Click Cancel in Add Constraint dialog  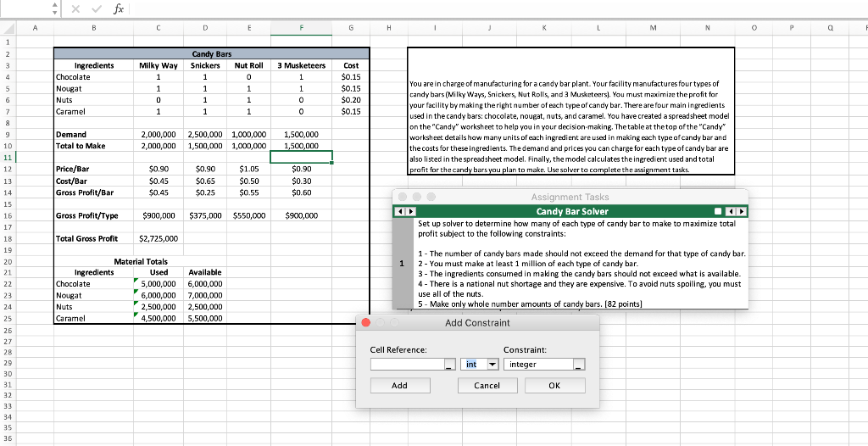[x=487, y=386]
